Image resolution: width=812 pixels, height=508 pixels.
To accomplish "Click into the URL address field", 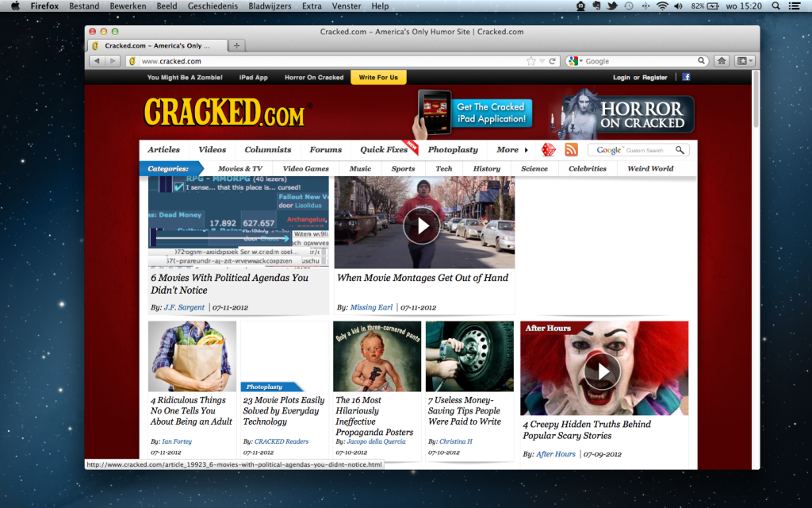I will [331, 61].
